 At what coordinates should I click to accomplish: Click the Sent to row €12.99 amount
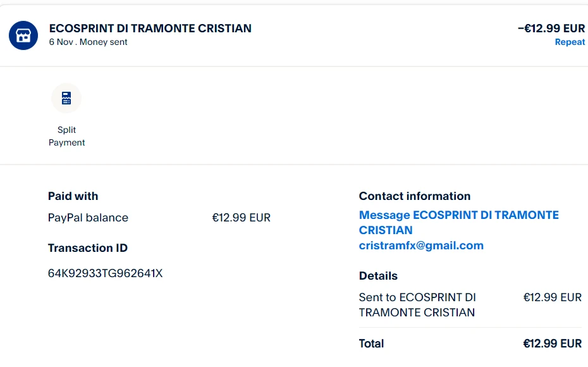pos(552,297)
